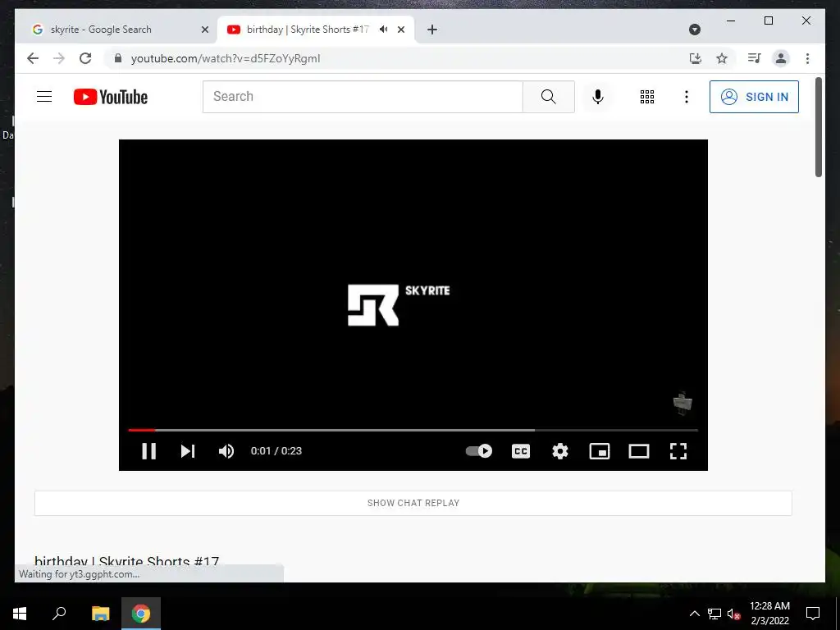Mute site via tab audio icon
Image resolution: width=840 pixels, height=630 pixels.
pyautogui.click(x=384, y=30)
